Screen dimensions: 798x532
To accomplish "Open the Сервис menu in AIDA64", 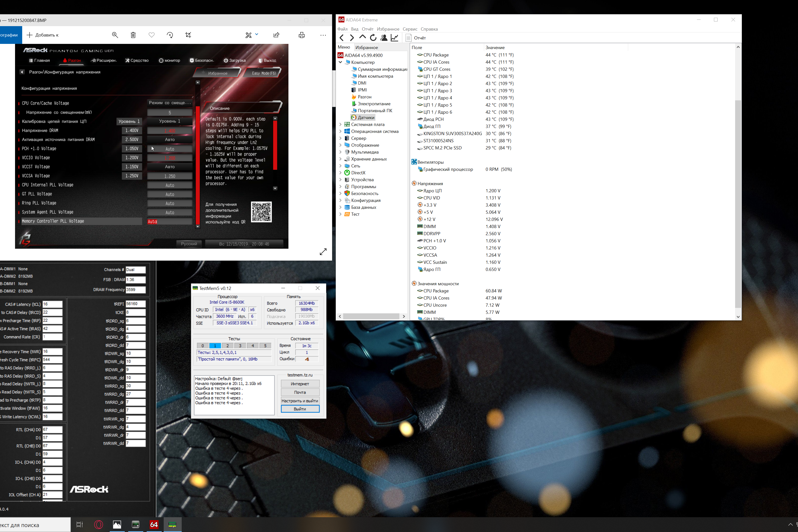I will tap(410, 29).
